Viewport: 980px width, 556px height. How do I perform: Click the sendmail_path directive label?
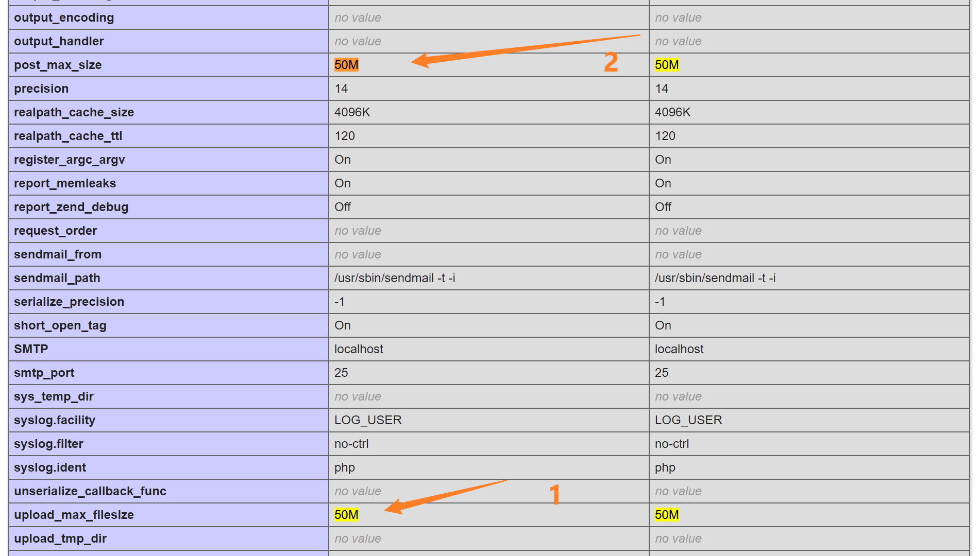point(57,278)
